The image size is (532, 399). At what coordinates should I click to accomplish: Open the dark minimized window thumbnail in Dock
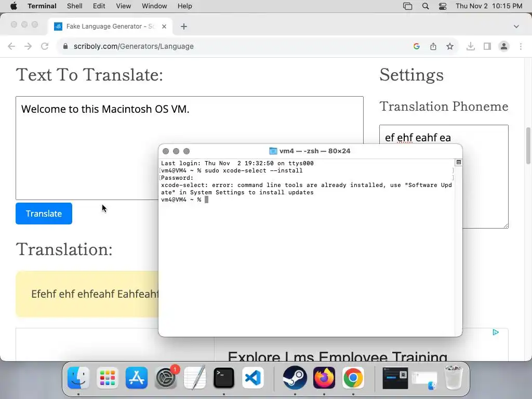tap(395, 378)
